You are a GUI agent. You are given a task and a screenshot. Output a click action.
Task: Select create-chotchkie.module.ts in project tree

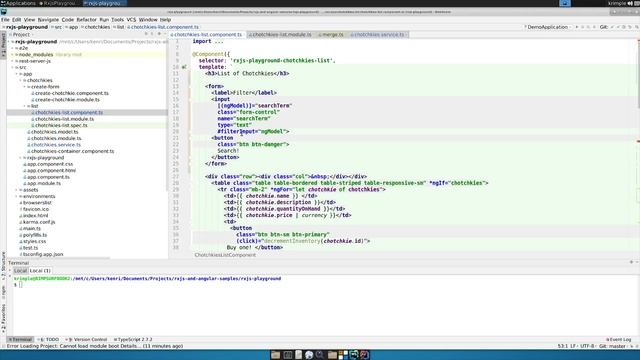67,100
